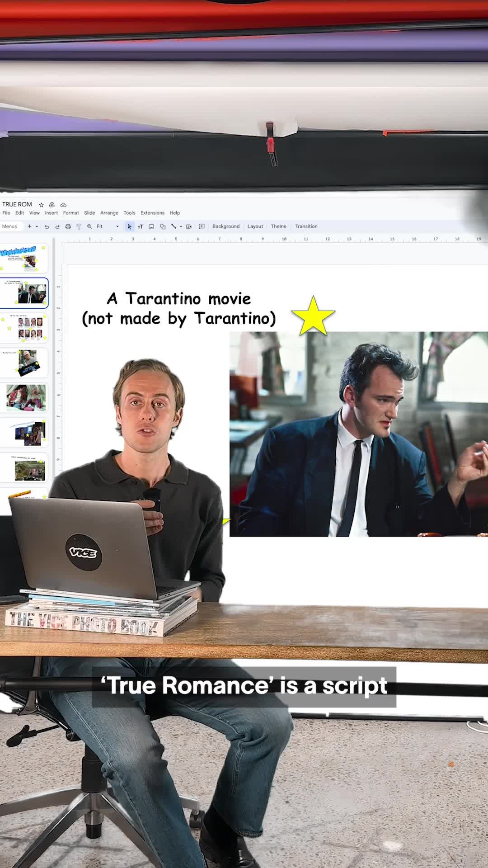The height and width of the screenshot is (868, 488).
Task: Select the highlighted Tarantino slide thumbnail
Action: tap(23, 293)
